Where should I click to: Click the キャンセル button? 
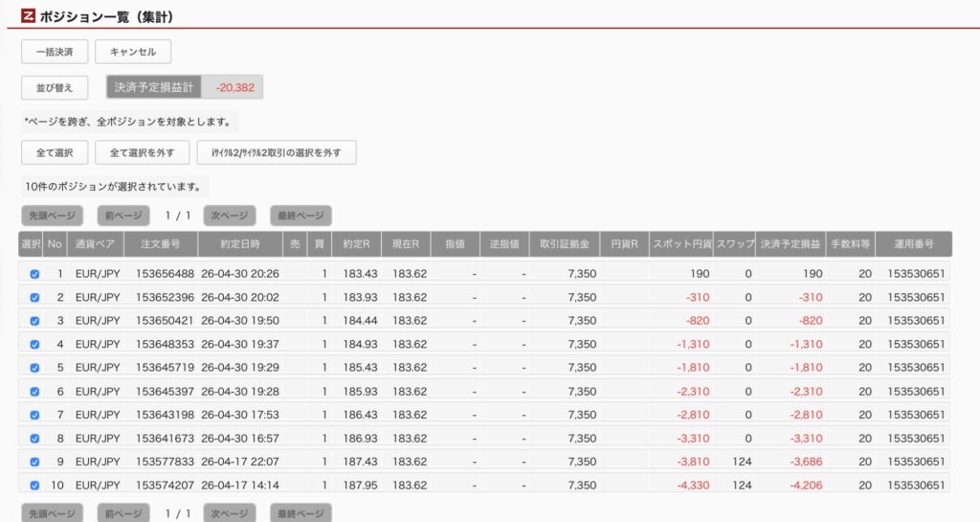(133, 52)
